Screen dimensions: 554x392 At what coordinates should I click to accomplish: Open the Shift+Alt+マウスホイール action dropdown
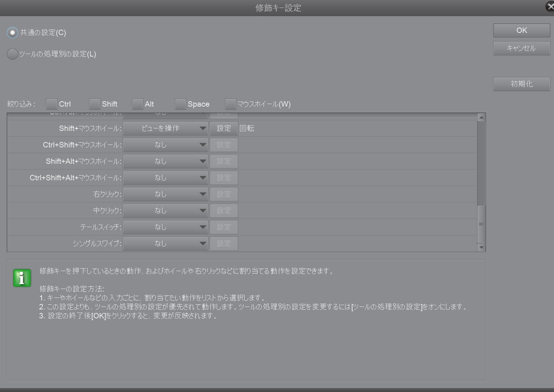coord(166,161)
